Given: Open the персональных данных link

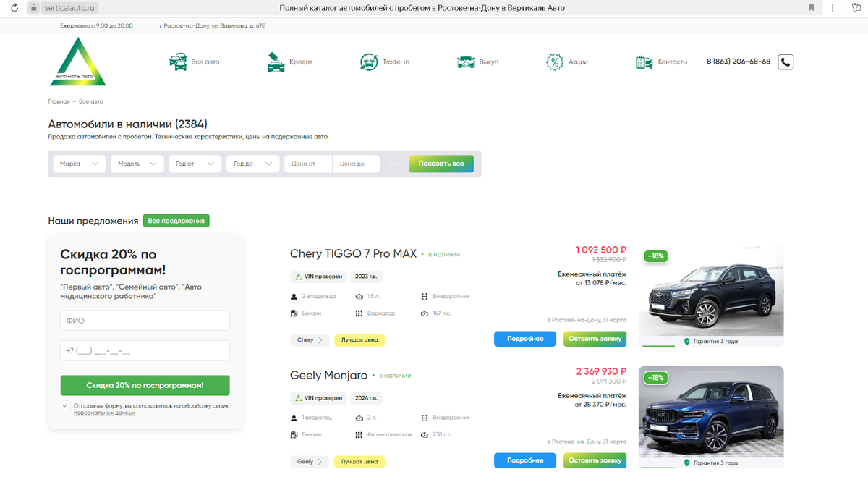Looking at the screenshot, I should [x=104, y=413].
